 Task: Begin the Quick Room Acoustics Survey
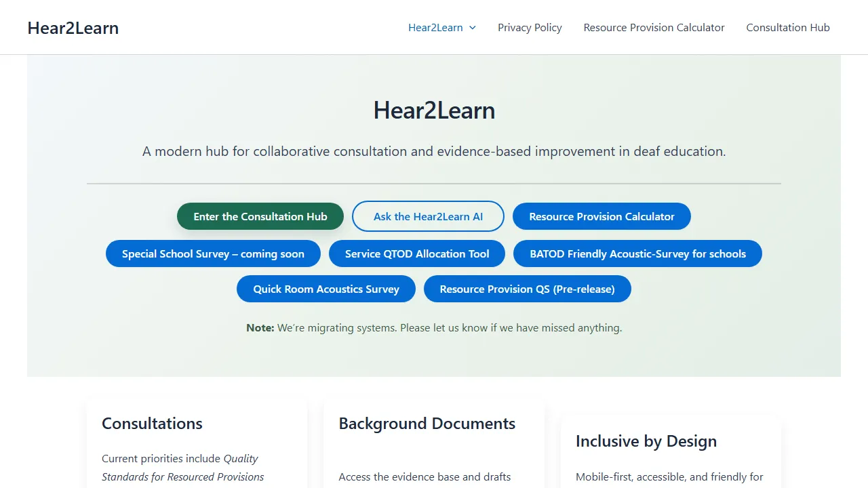click(325, 289)
